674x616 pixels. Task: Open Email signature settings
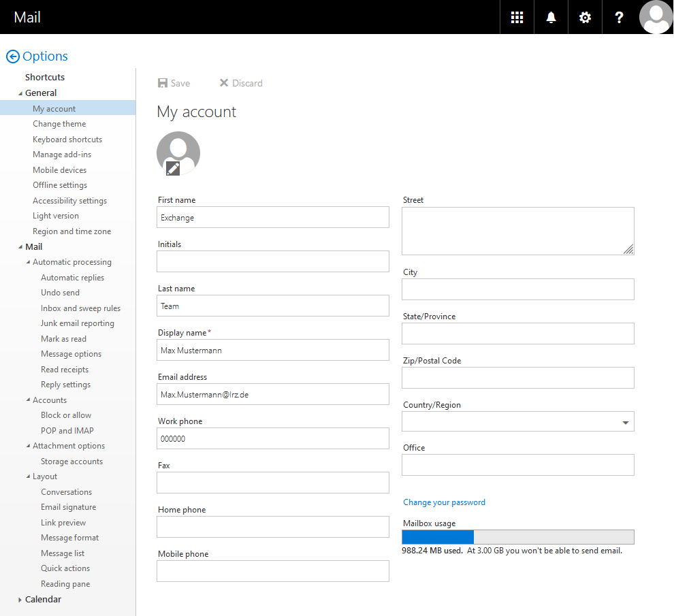68,507
